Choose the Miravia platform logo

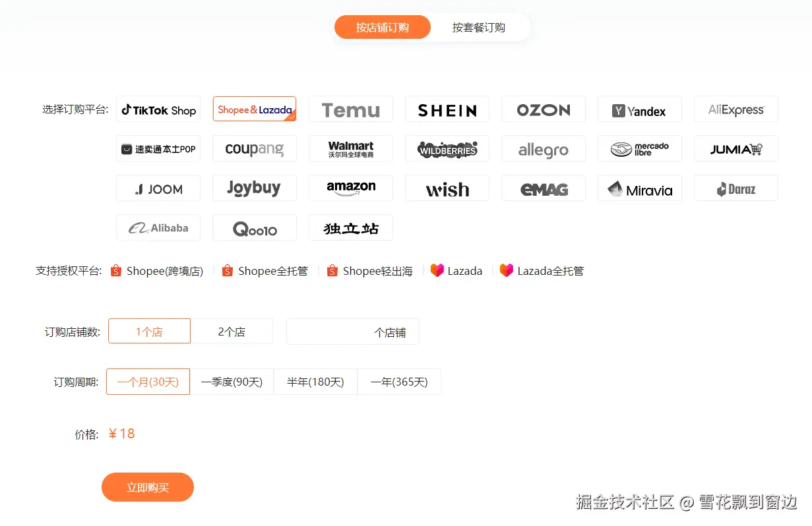click(x=640, y=189)
